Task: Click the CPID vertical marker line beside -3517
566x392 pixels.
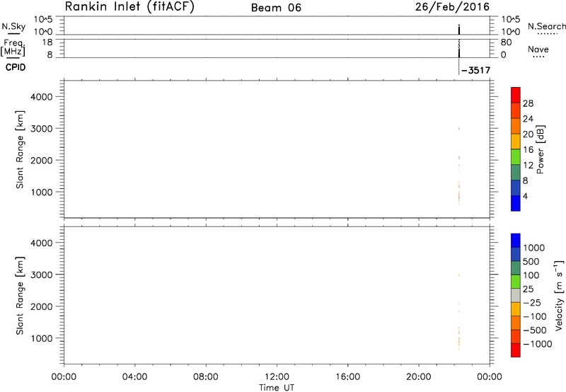Action: pyautogui.click(x=458, y=67)
